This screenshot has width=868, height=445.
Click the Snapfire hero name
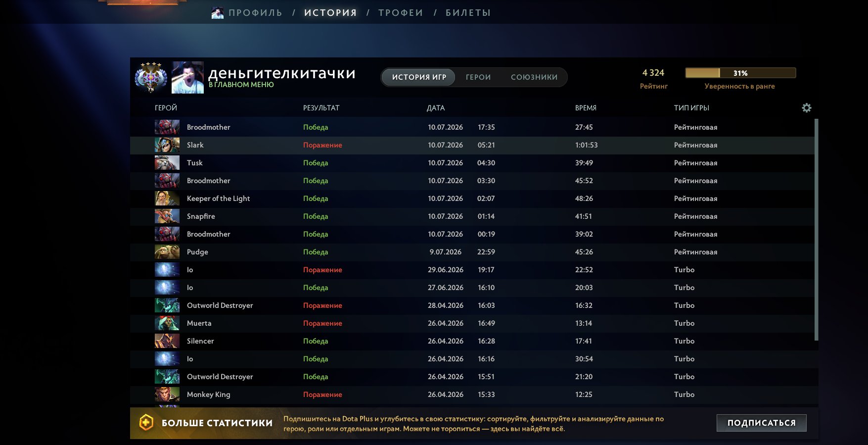(201, 216)
